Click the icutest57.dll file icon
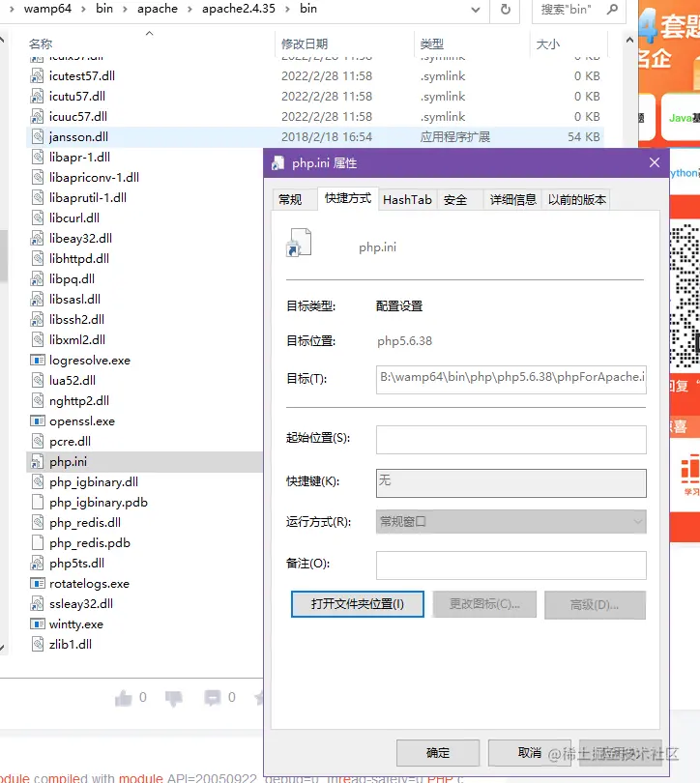Screen dimensions: 700x783 (37, 76)
